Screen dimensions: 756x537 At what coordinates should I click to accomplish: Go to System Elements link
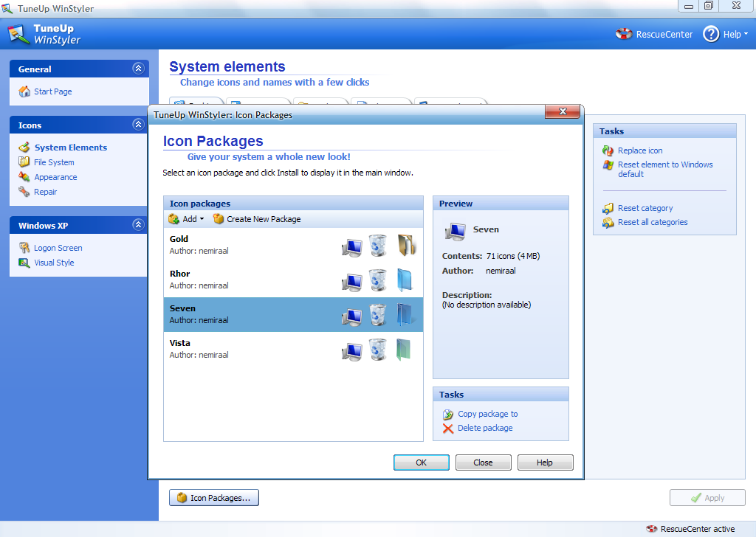pyautogui.click(x=71, y=148)
